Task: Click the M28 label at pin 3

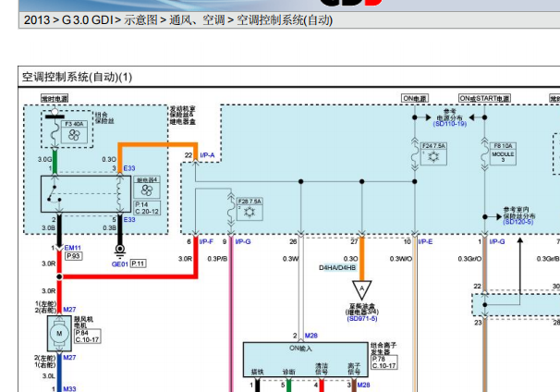Action: 363,385
